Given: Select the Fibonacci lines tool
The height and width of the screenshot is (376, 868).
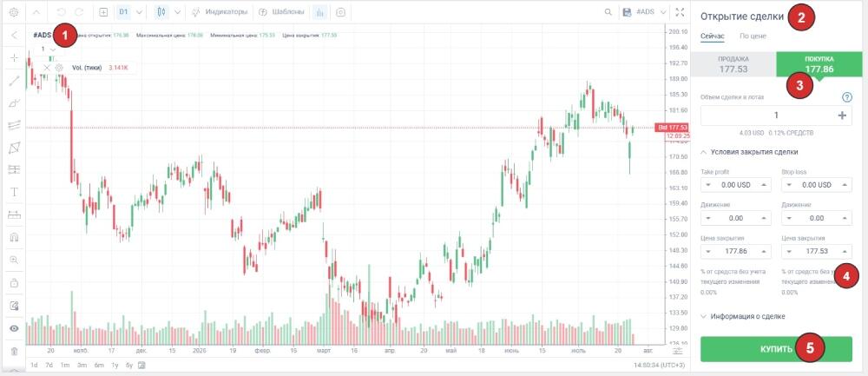Looking at the screenshot, I should tap(15, 125).
